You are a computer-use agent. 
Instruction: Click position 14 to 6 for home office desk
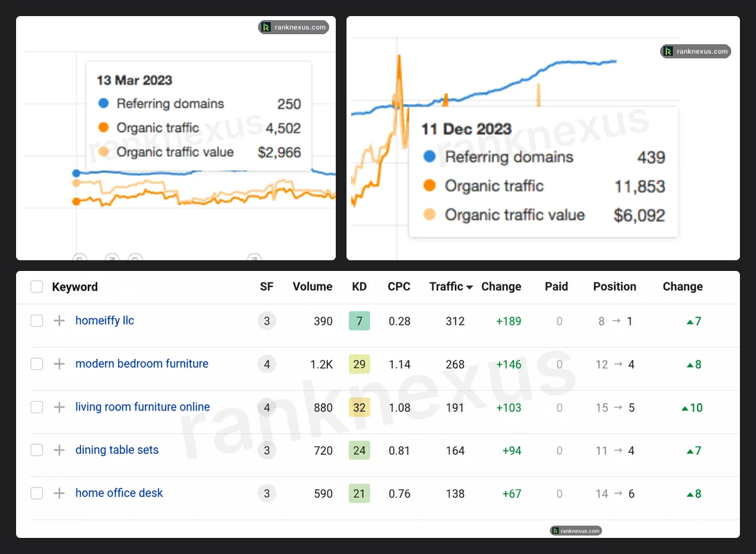pos(615,494)
